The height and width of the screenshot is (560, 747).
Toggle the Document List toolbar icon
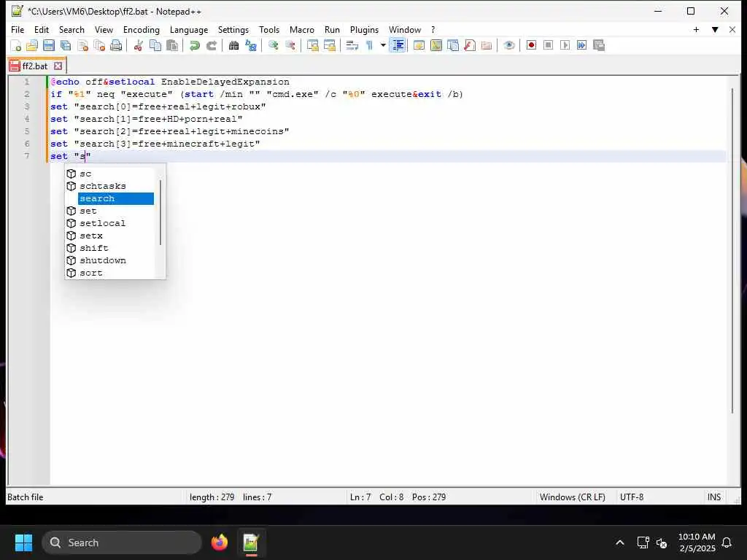click(453, 46)
